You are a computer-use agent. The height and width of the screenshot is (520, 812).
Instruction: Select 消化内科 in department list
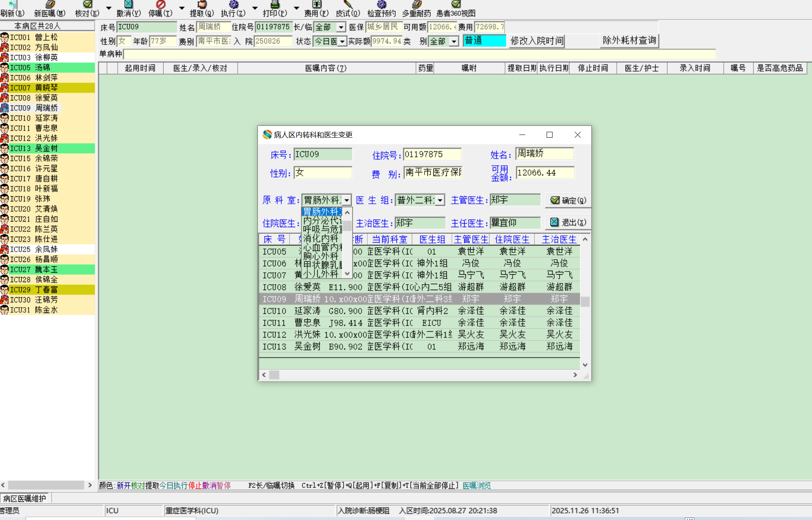[x=320, y=238]
